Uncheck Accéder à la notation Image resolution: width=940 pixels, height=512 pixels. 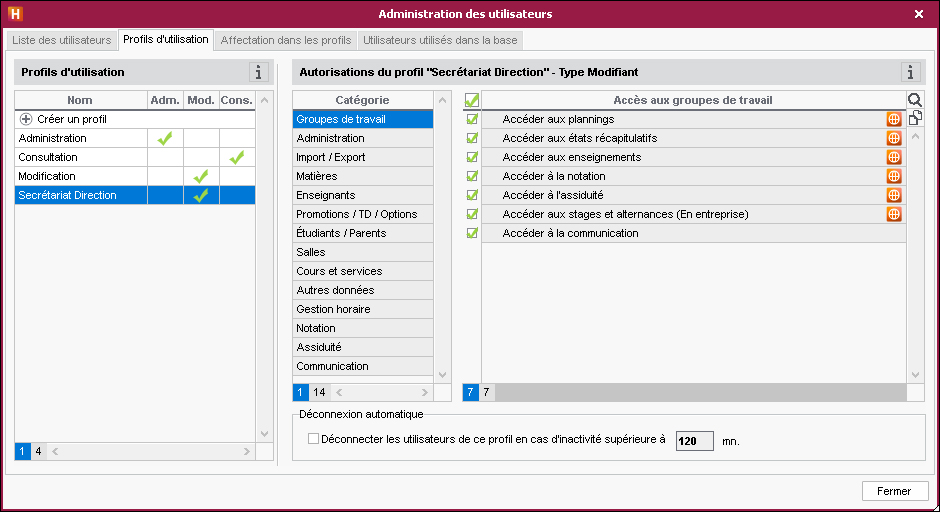[472, 176]
